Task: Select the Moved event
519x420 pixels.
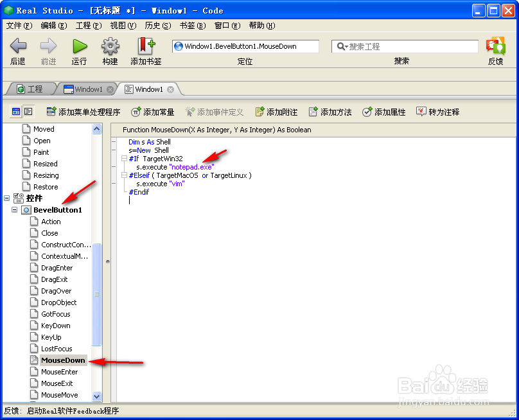Action: tap(44, 129)
